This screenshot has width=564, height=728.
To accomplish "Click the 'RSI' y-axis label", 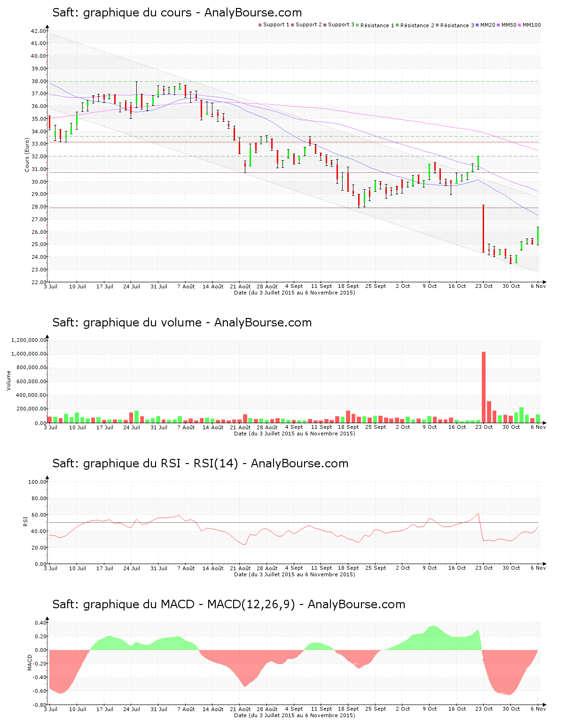I will tap(26, 521).
